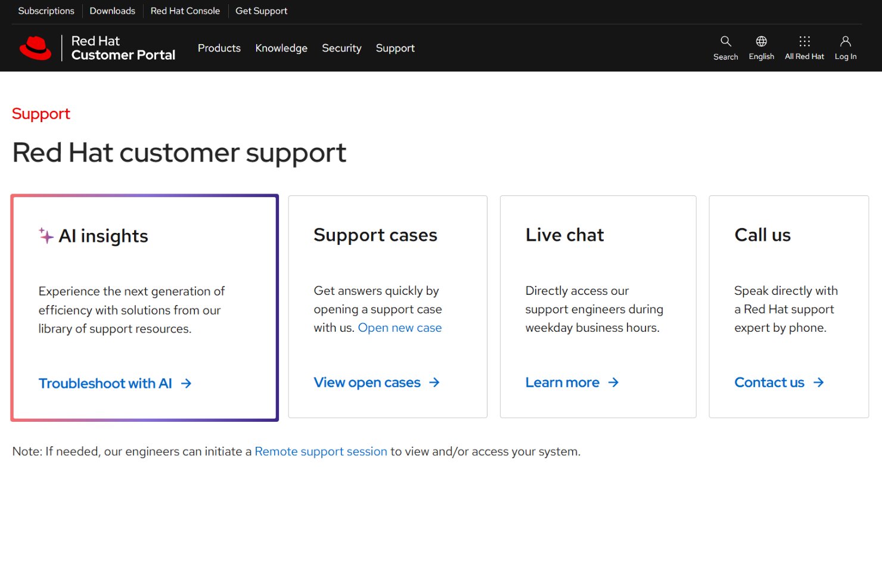Click arrow next to Troubleshoot with AI

coord(187,383)
